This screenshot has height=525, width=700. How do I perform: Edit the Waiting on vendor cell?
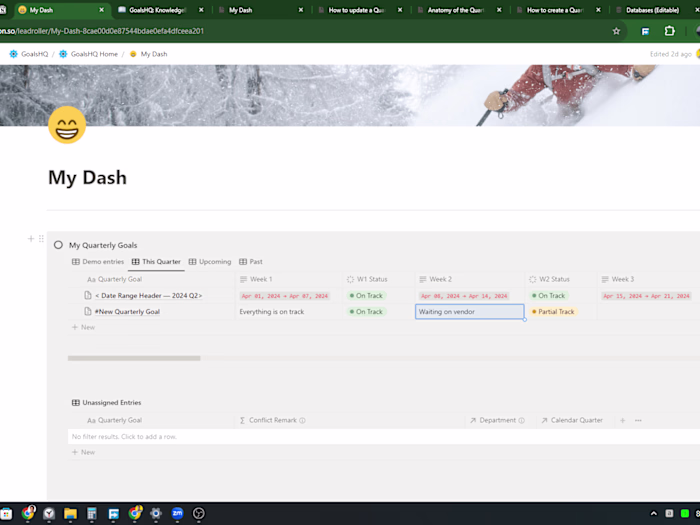[x=470, y=312]
